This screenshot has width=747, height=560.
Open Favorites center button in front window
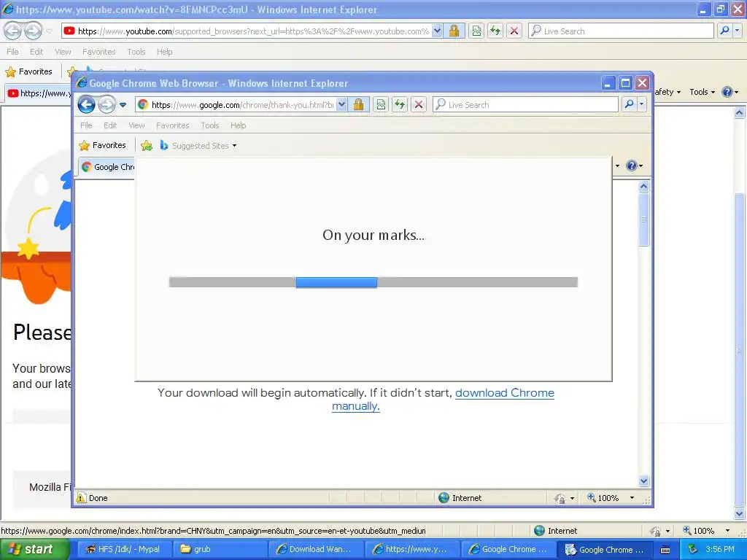click(x=102, y=145)
